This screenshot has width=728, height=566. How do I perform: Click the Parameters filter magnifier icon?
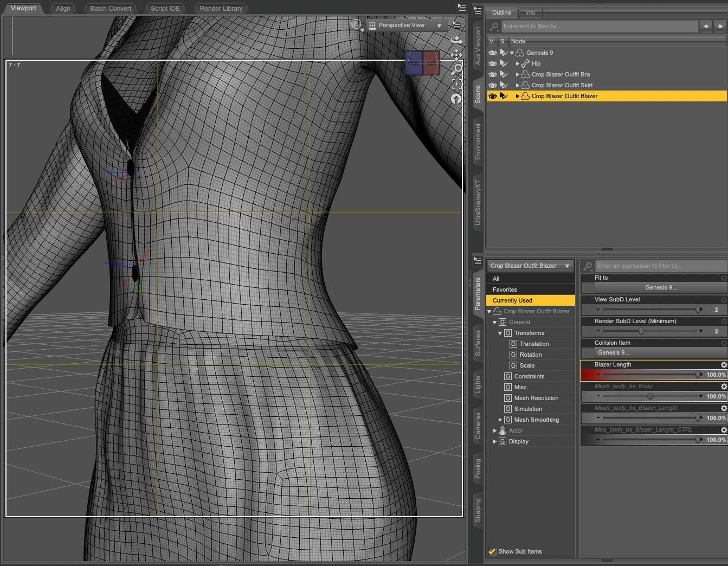click(x=588, y=266)
